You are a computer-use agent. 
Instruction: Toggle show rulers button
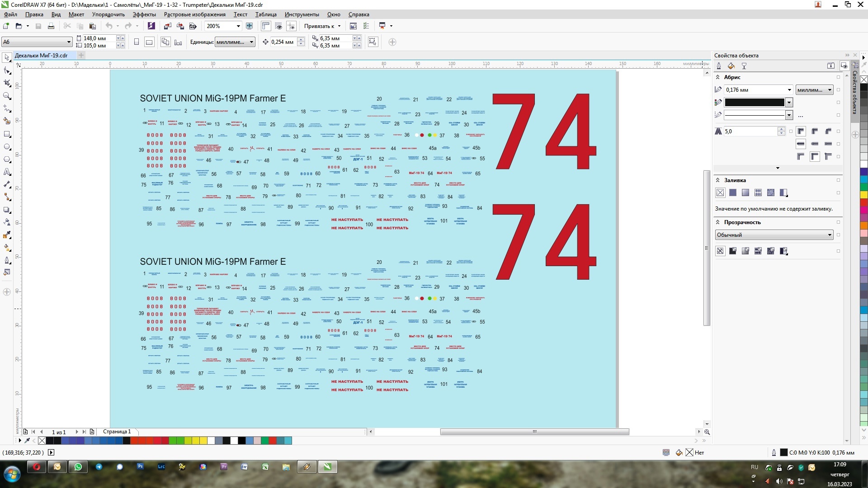coord(266,26)
